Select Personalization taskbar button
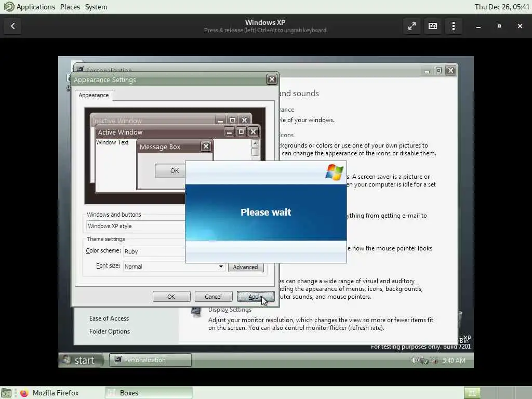The width and height of the screenshot is (532, 399). [x=150, y=360]
